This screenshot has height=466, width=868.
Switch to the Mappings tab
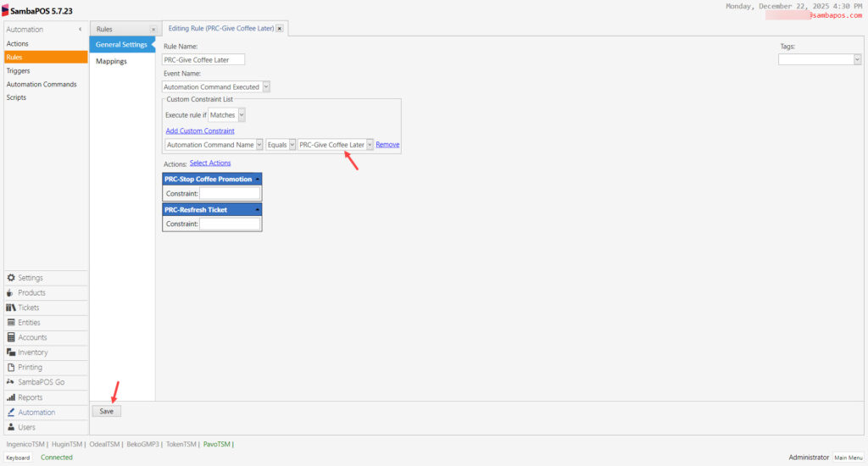[111, 61]
